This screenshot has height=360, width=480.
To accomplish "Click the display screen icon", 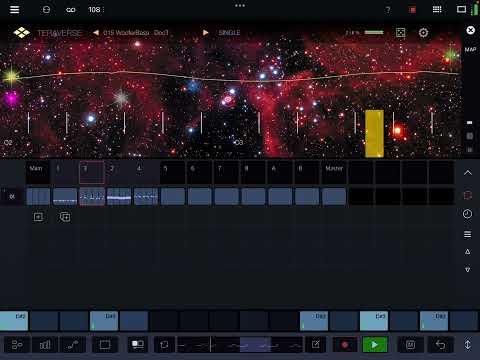I will click(x=461, y=9).
